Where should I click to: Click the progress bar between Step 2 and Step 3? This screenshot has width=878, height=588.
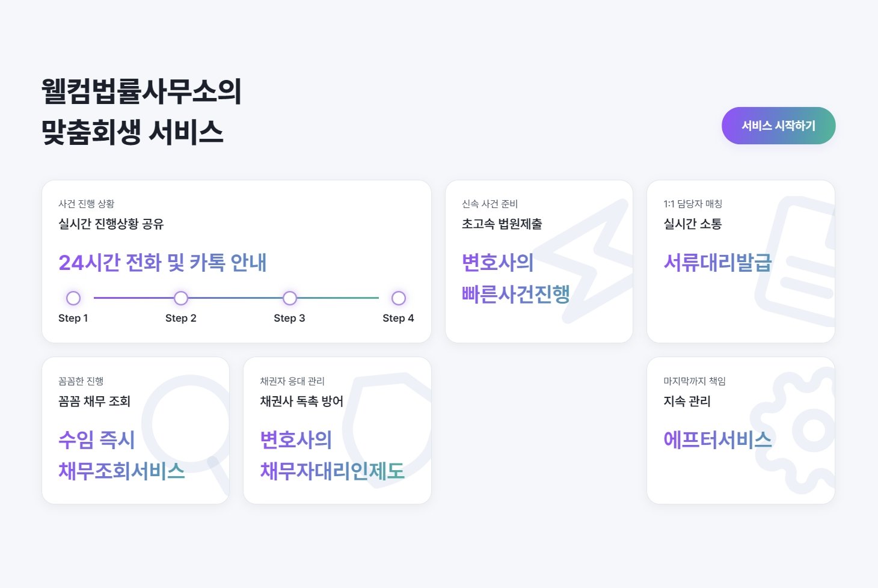(x=235, y=298)
